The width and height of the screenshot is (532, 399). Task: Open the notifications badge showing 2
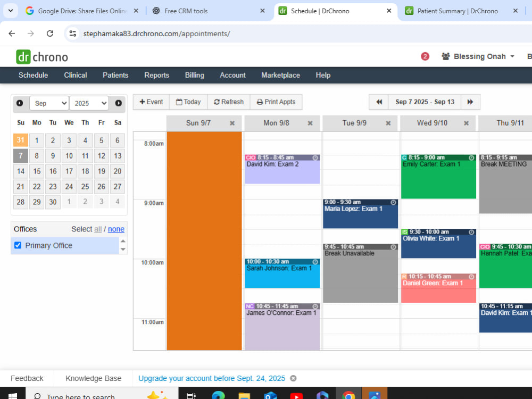pos(425,56)
